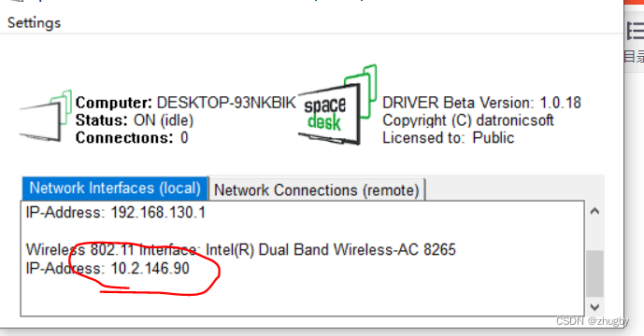Open the Settings menu
644x336 pixels.
34,22
